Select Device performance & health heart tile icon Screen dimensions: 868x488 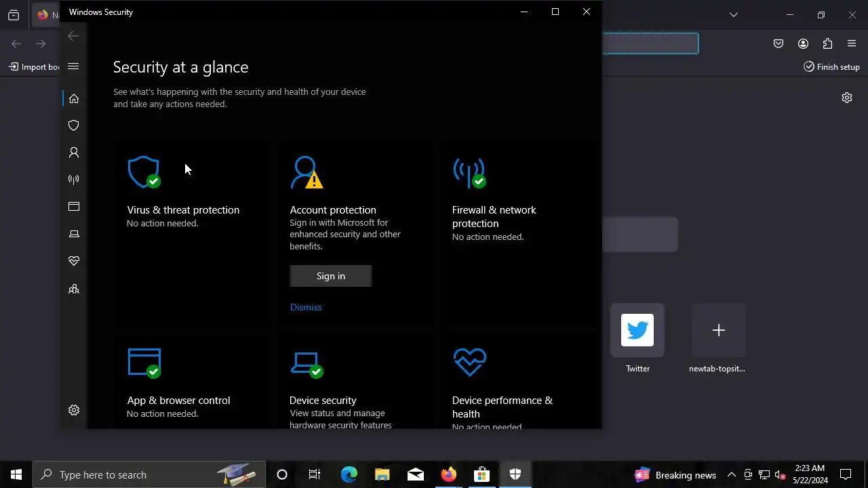click(x=470, y=362)
